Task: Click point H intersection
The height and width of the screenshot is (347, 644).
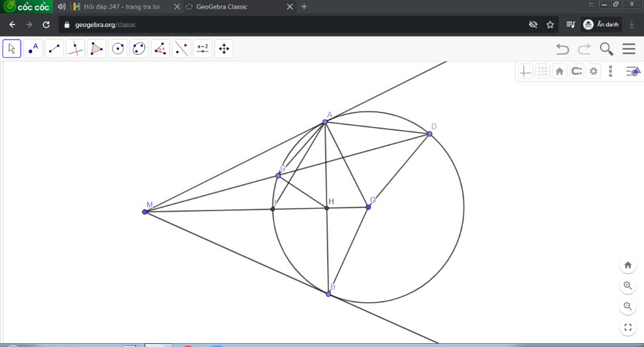Action: point(327,208)
